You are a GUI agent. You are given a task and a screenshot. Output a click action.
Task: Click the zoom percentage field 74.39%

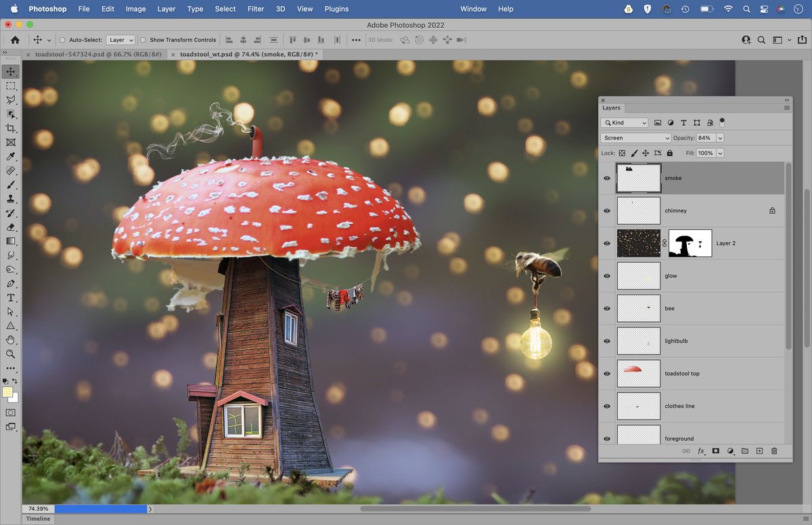point(37,509)
